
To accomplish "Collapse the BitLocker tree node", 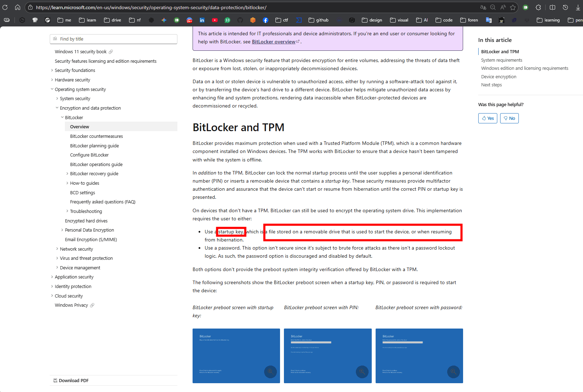I will tap(62, 117).
